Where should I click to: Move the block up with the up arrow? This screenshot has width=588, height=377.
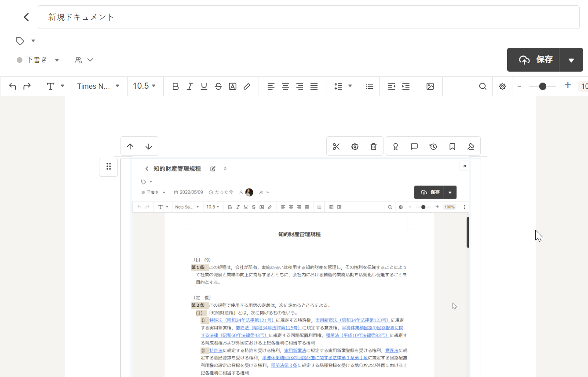[130, 147]
